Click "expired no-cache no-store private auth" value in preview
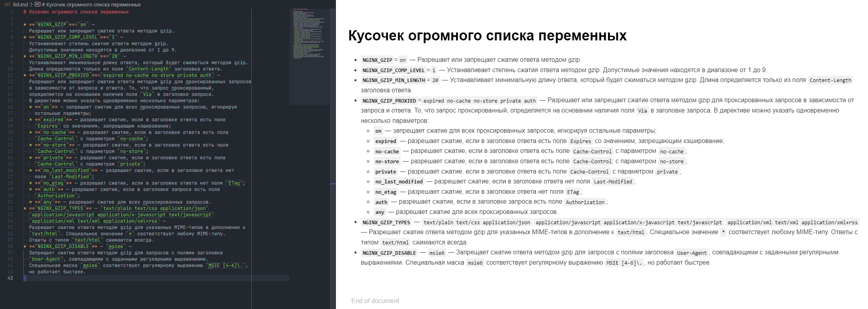The width and height of the screenshot is (868, 309). 479,101
